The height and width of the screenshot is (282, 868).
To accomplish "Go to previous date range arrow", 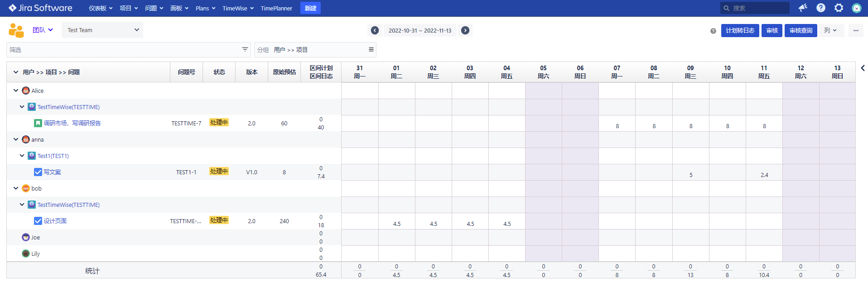I will [375, 30].
